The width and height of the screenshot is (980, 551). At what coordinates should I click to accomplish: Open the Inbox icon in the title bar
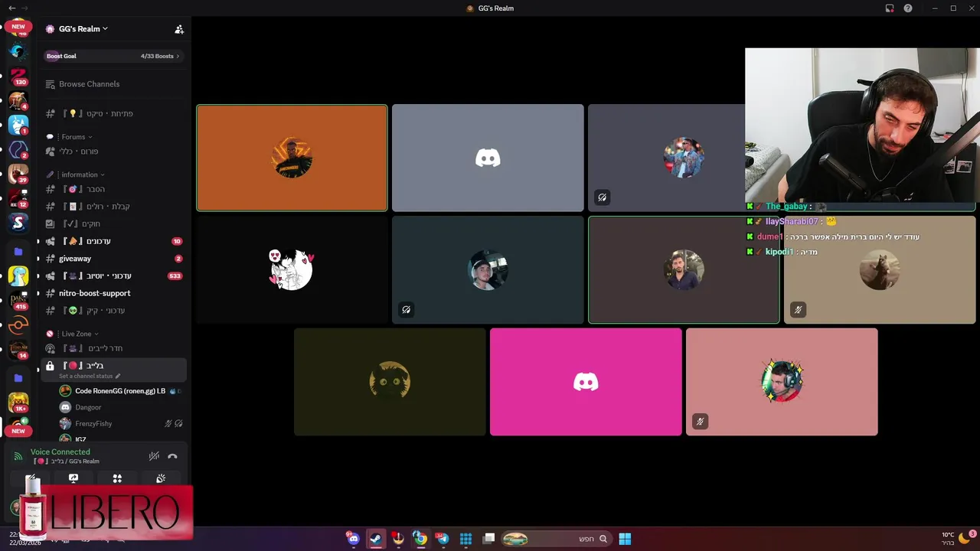(890, 8)
